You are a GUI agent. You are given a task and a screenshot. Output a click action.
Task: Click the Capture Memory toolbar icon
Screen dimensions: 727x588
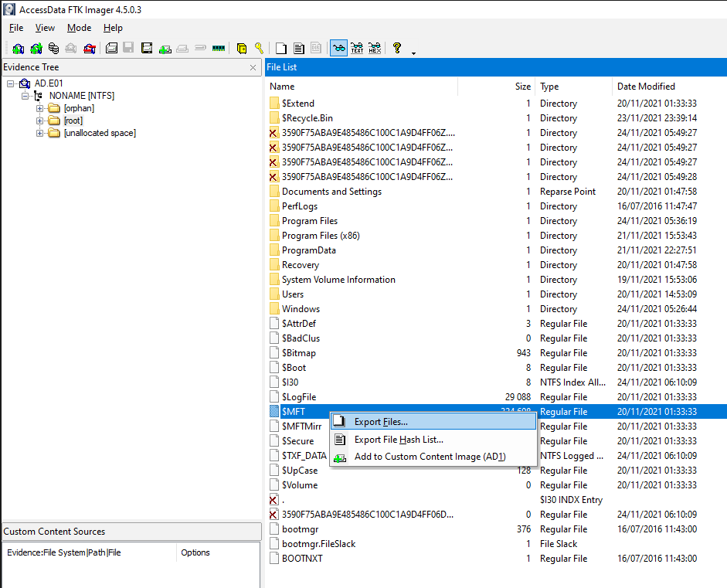point(218,48)
